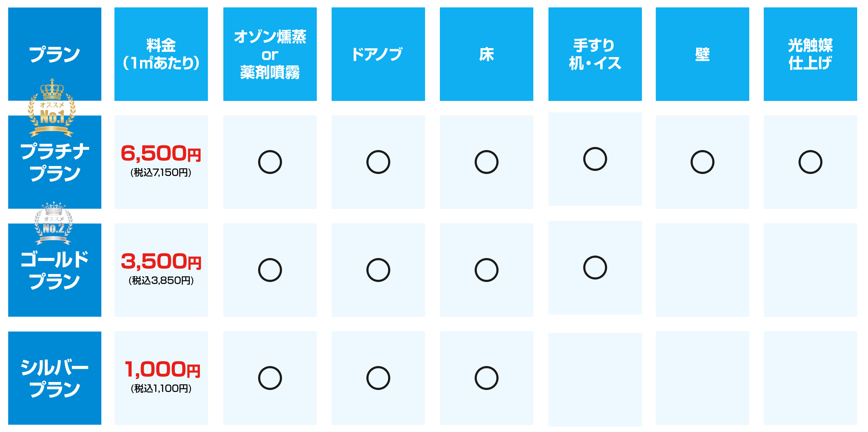Click Platinum plan circle under ozone fumigation
Viewport: 868px width, 432px height.
pos(270,162)
